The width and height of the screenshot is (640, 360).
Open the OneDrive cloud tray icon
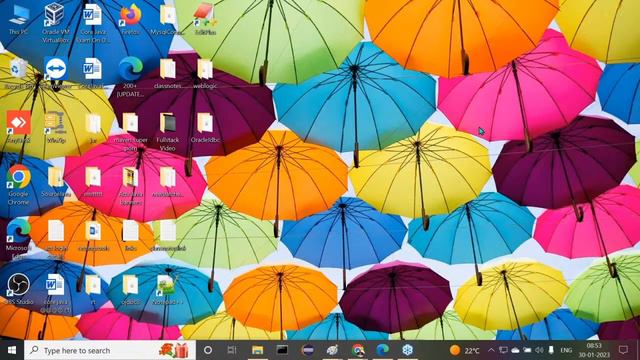pos(515,350)
